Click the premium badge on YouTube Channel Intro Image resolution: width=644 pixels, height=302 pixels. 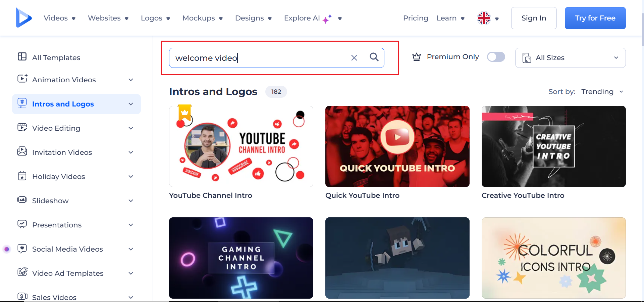(x=185, y=113)
